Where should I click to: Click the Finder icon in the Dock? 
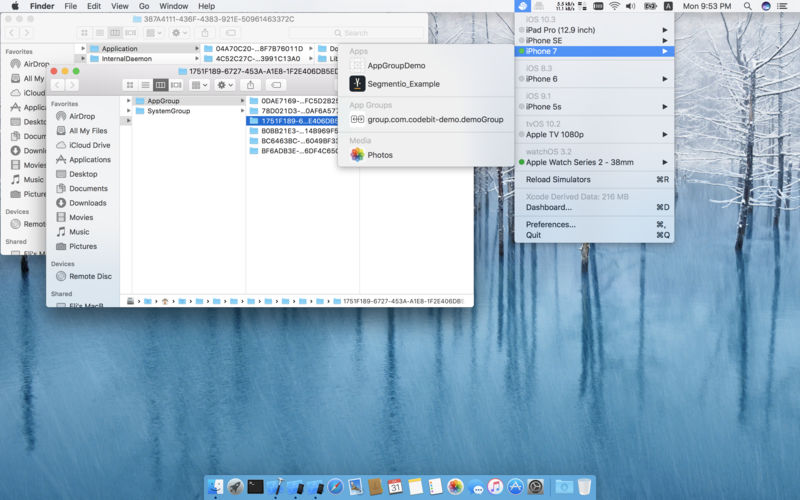pyautogui.click(x=215, y=487)
